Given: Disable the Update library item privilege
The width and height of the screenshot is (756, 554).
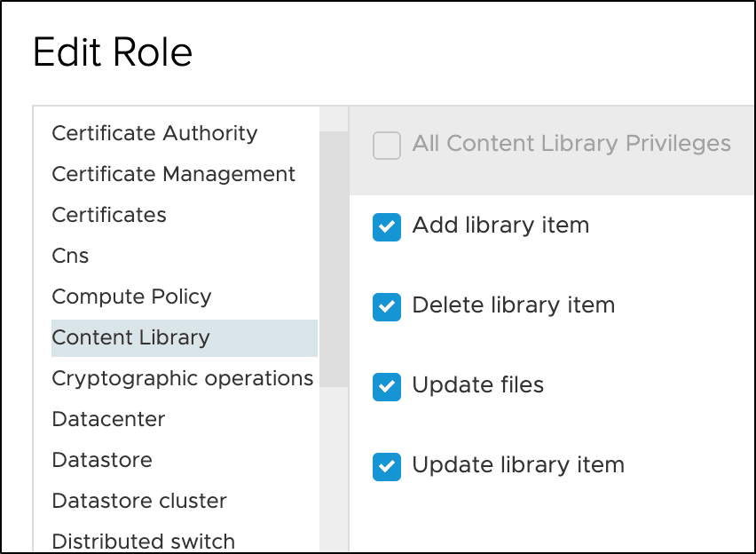Looking at the screenshot, I should click(x=387, y=466).
